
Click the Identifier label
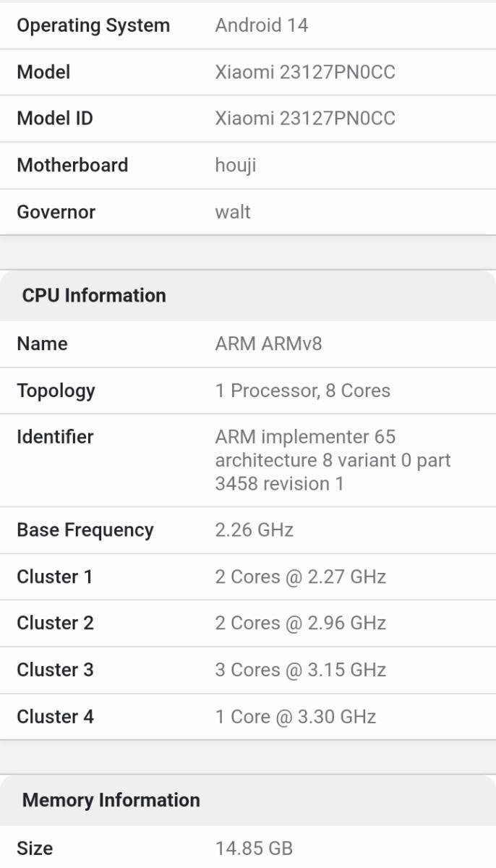pyautogui.click(x=55, y=437)
